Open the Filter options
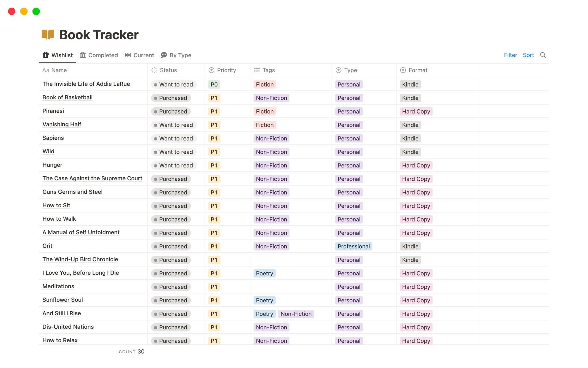Viewport: 588px width, 368px height. 510,55
